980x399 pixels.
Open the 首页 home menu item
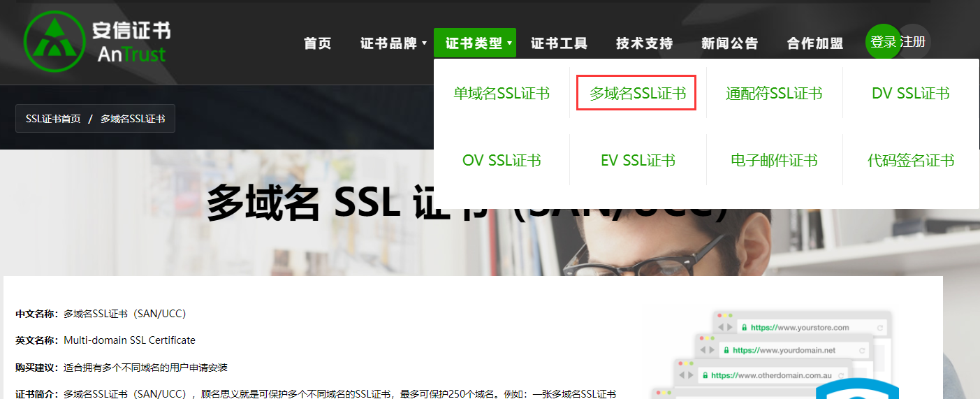(318, 43)
